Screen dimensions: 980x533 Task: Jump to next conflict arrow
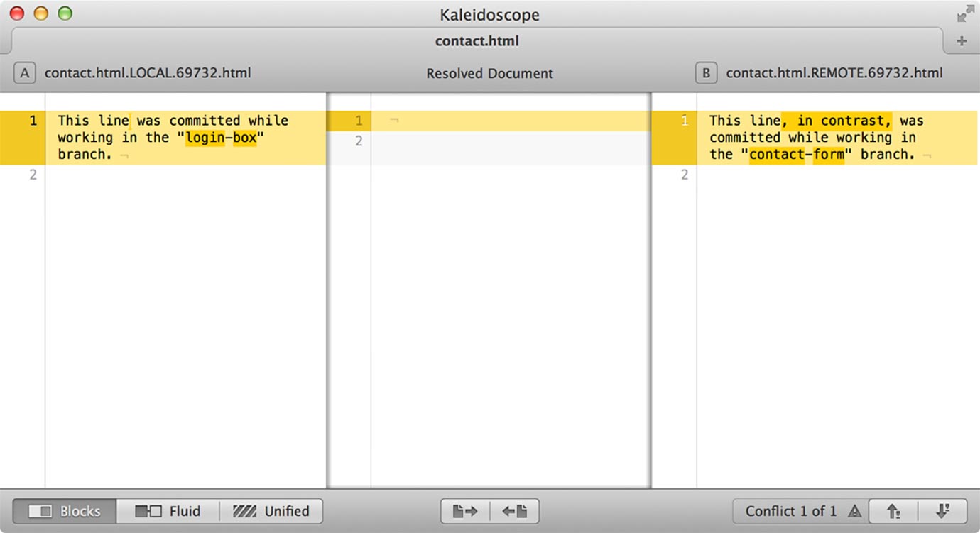942,511
